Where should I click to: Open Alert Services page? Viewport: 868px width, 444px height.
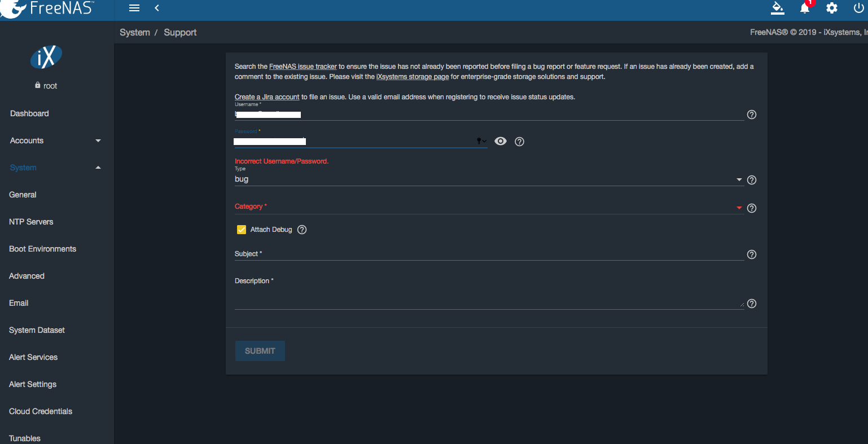click(33, 357)
